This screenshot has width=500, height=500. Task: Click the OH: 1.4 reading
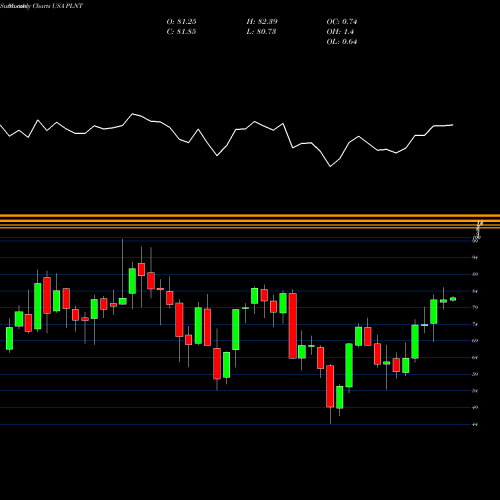[x=340, y=32]
